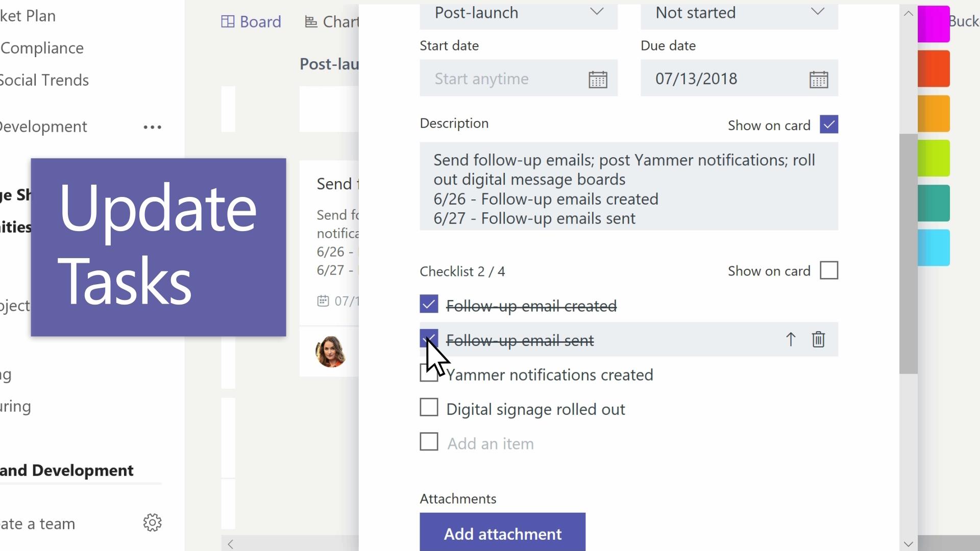
Task: Open the due date calendar picker
Action: tap(818, 79)
